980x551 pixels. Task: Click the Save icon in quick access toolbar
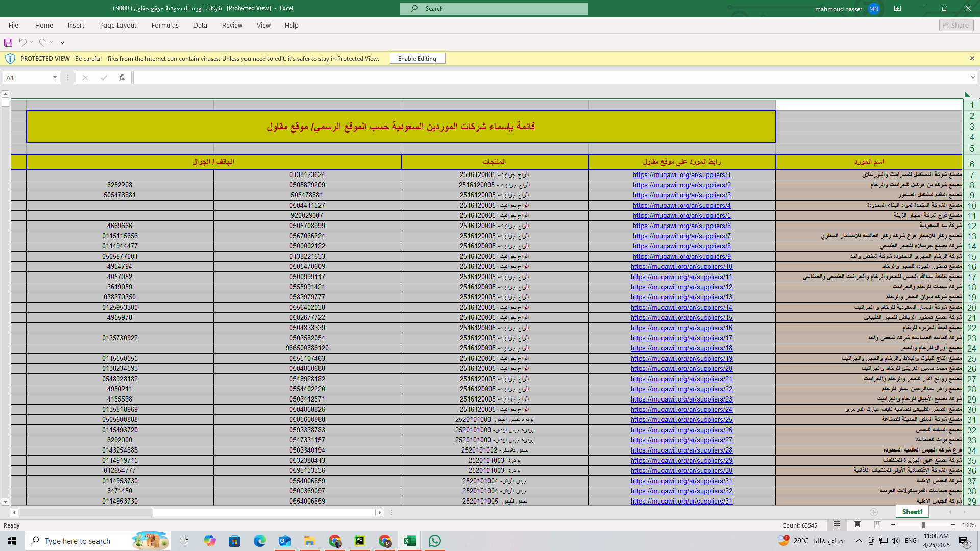click(x=8, y=42)
